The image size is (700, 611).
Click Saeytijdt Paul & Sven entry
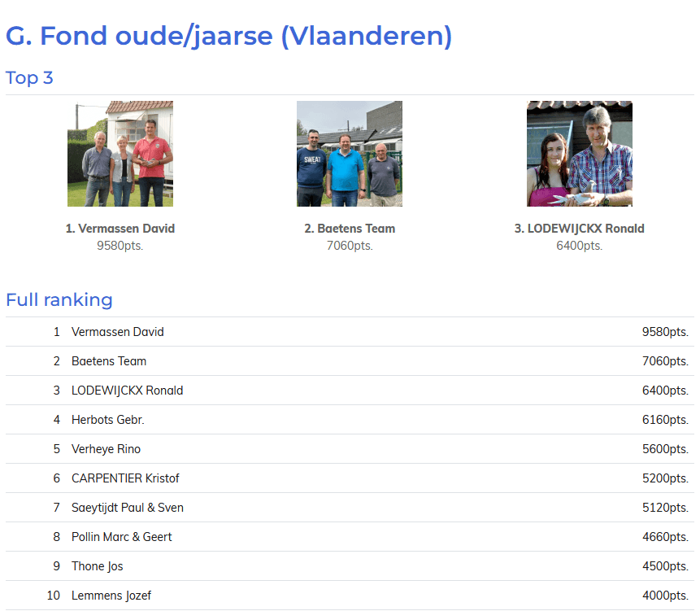tap(128, 508)
